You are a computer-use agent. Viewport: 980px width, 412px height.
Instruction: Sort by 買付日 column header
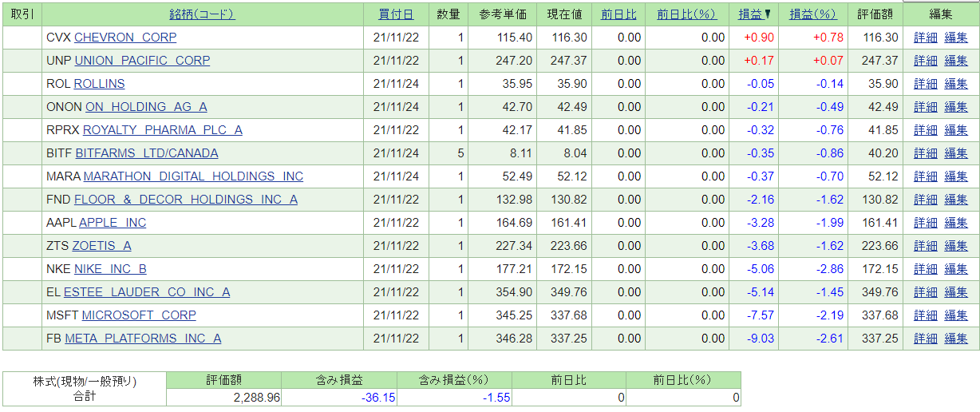396,14
